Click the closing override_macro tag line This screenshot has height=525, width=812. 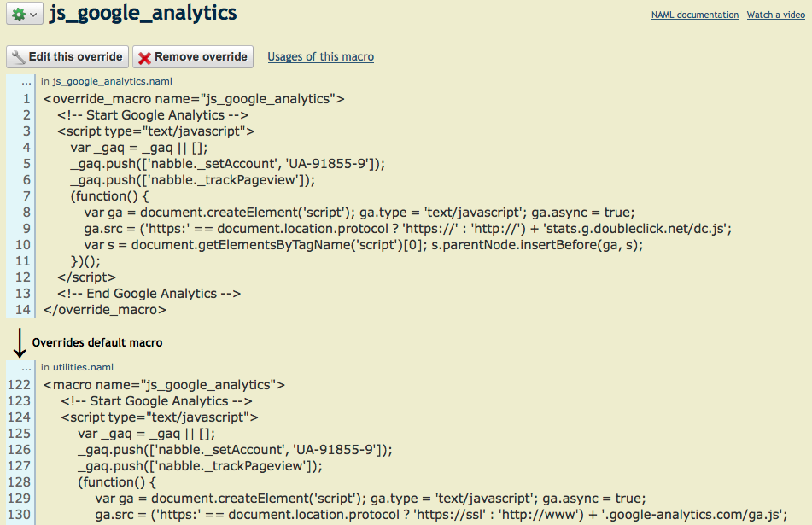(104, 310)
